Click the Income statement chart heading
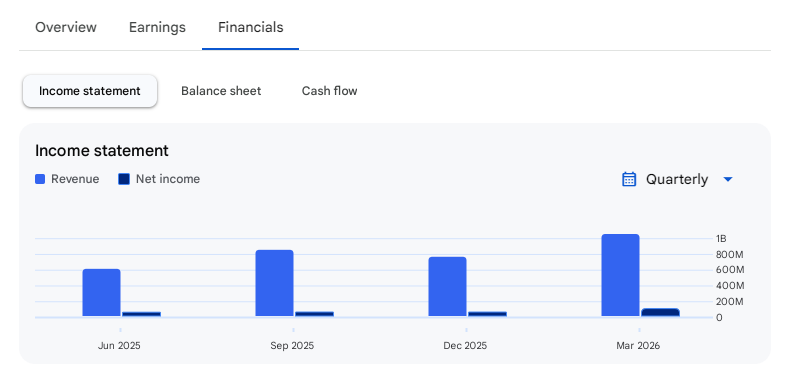This screenshot has height=382, width=792. [x=102, y=151]
